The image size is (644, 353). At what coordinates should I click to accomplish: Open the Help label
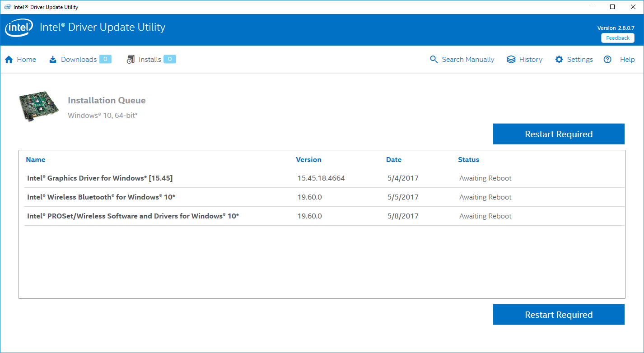627,60
